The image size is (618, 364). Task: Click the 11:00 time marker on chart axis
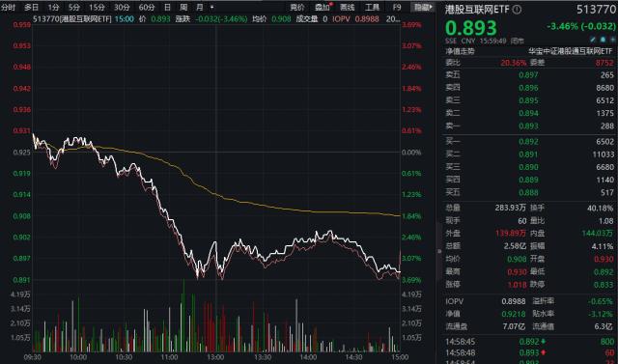[170, 357]
